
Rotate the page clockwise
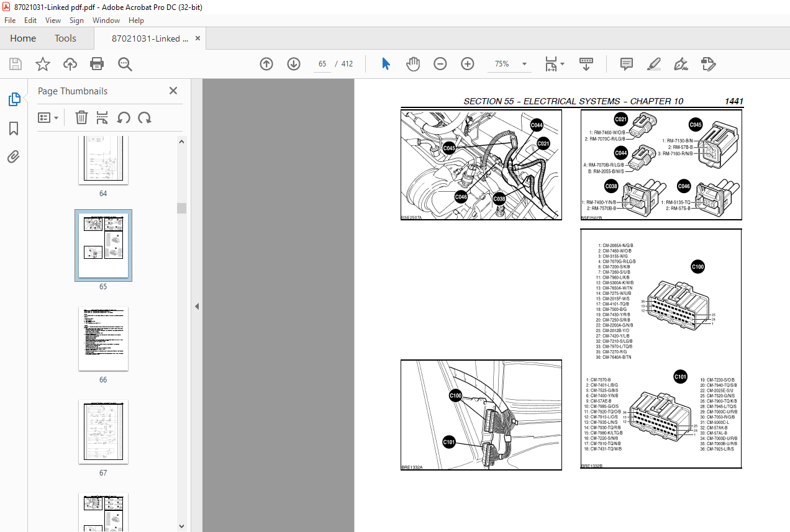click(x=145, y=117)
